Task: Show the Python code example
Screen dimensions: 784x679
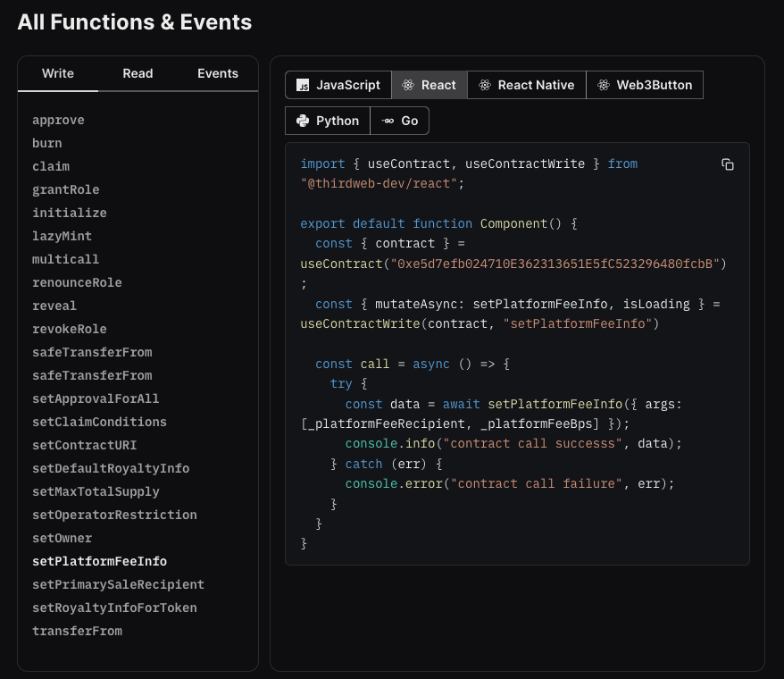Action: 328,121
